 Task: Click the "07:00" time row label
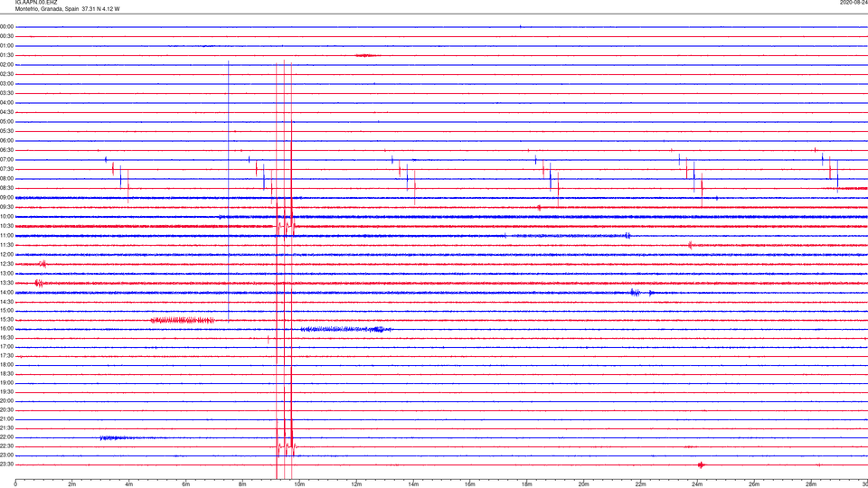(x=7, y=160)
